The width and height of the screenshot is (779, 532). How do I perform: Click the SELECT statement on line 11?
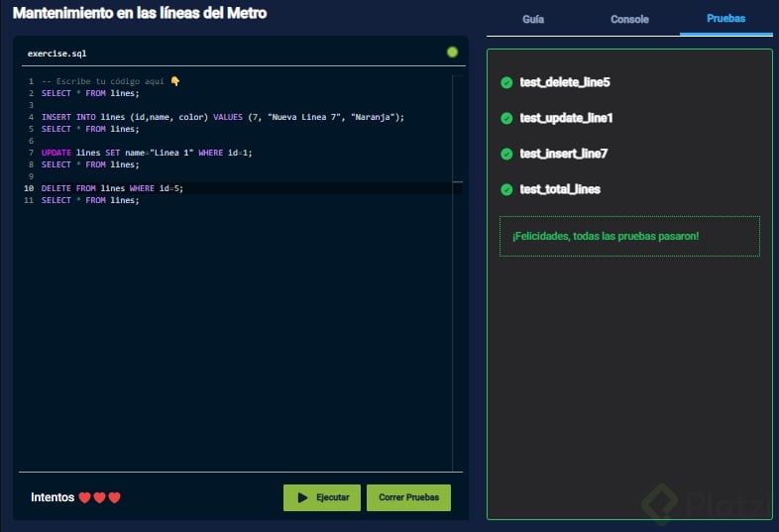point(90,201)
